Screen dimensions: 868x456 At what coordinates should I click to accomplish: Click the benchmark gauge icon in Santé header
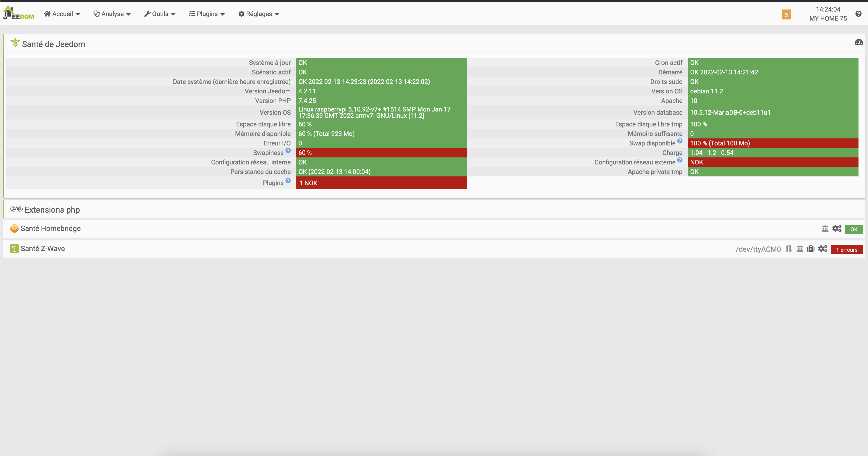click(x=859, y=43)
